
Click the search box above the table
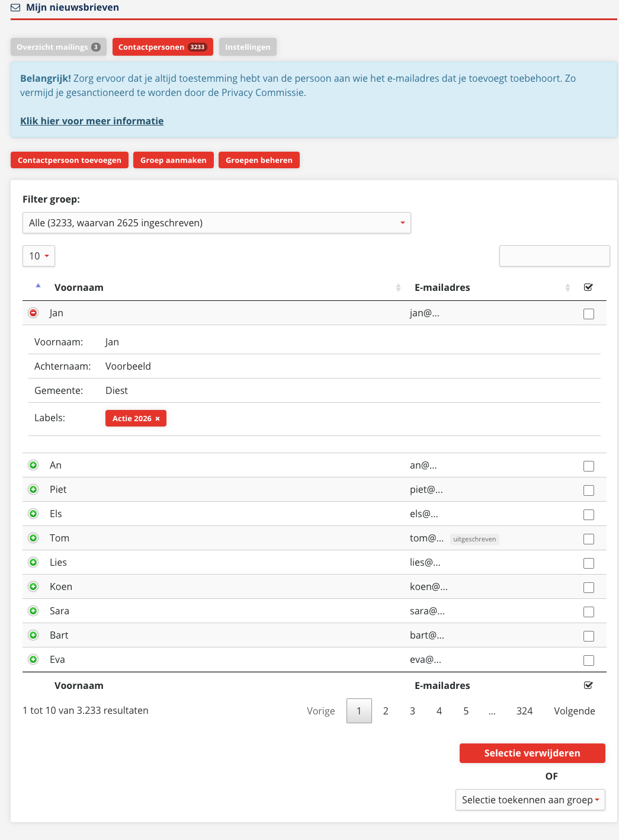point(554,256)
